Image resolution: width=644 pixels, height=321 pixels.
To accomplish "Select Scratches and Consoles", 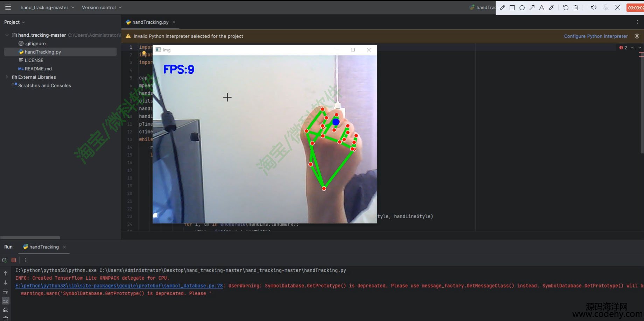I will (44, 85).
